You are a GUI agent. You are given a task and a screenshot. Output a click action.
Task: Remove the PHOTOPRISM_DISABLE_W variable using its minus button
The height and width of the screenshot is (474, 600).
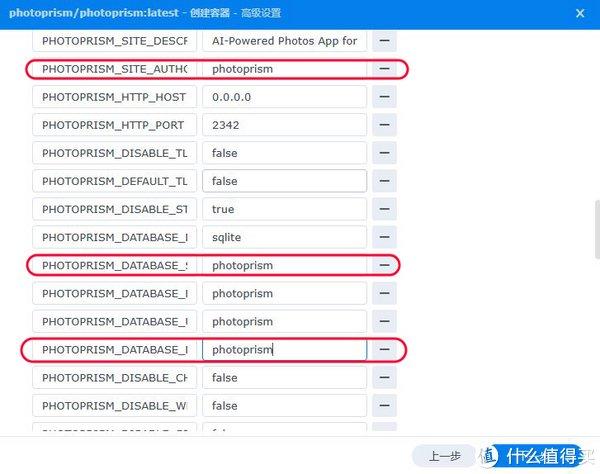click(x=384, y=406)
